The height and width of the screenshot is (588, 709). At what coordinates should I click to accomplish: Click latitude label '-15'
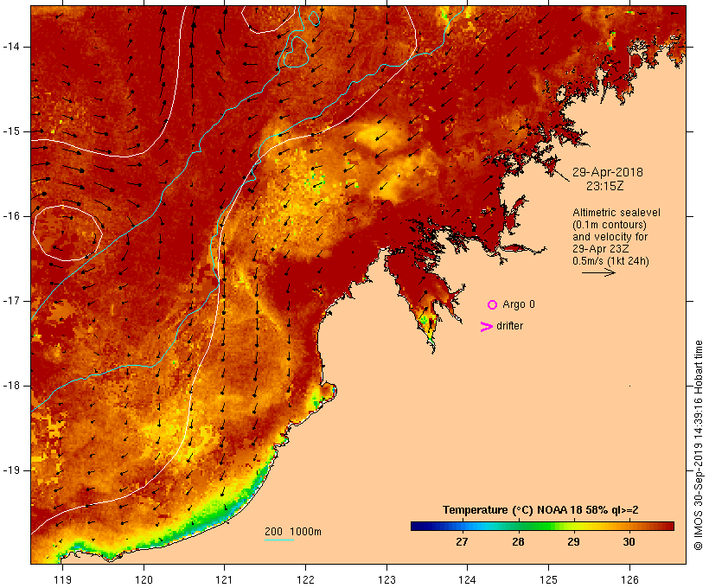(x=10, y=131)
